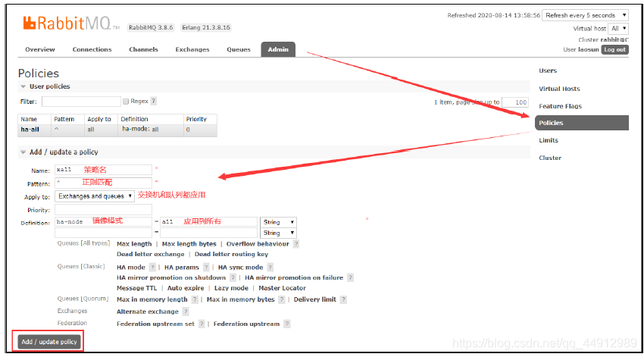The width and height of the screenshot is (644, 357).
Task: Insert Overflow behaviour definition key
Action: click(258, 243)
